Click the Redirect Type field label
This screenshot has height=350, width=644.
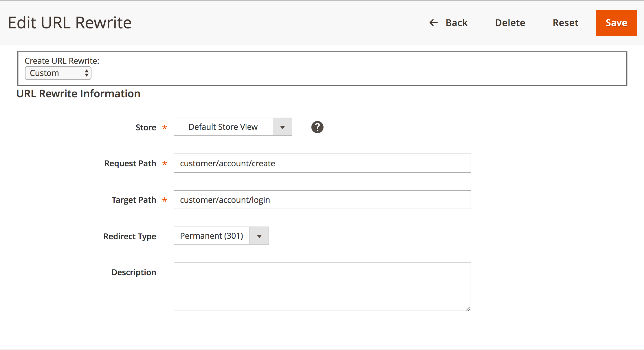[130, 236]
